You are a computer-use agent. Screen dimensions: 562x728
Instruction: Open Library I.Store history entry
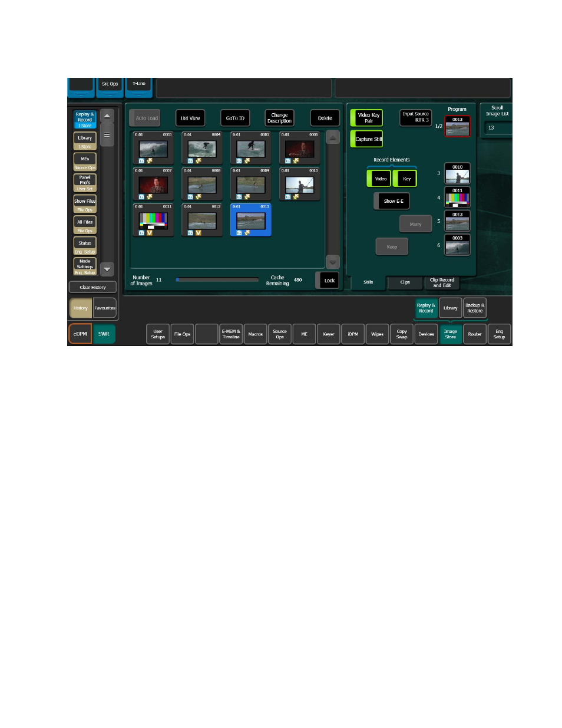[x=85, y=141]
